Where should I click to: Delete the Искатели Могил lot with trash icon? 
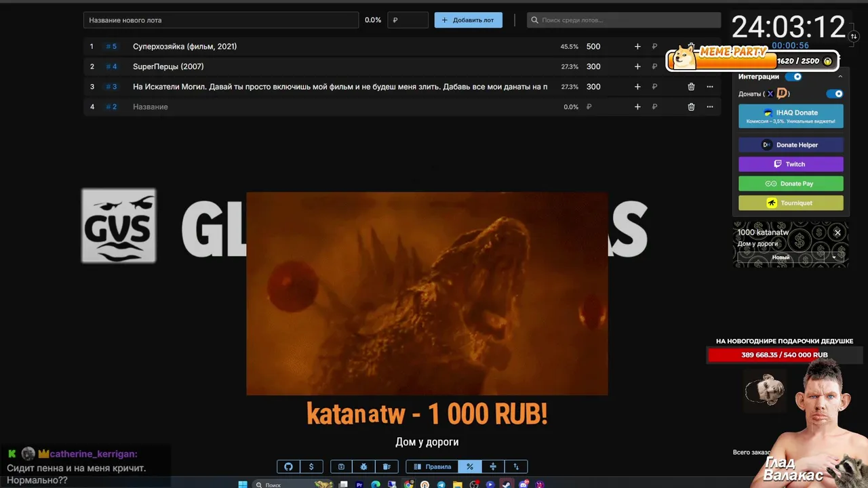[x=691, y=87]
